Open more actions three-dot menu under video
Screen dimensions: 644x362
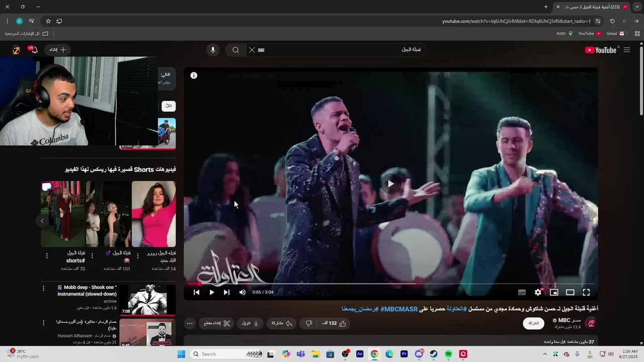coord(190,323)
